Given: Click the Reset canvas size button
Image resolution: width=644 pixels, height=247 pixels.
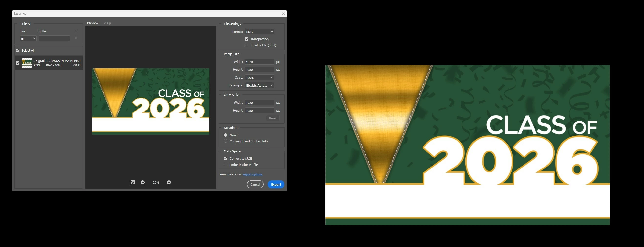Looking at the screenshot, I should tap(273, 118).
